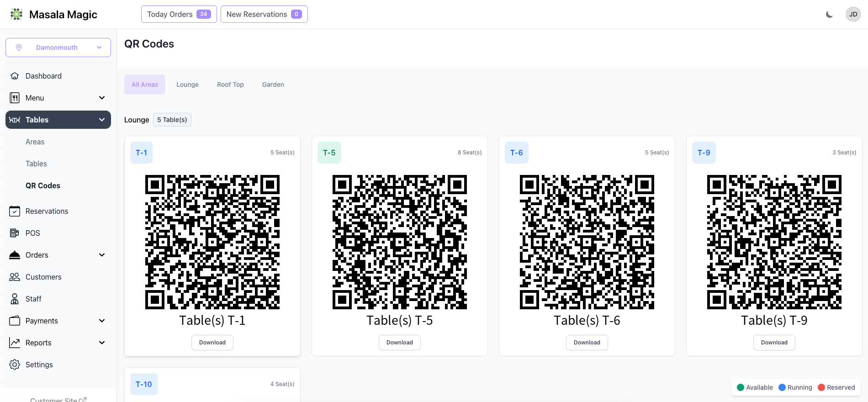Click the location pin icon in branch selector

pos(19,48)
